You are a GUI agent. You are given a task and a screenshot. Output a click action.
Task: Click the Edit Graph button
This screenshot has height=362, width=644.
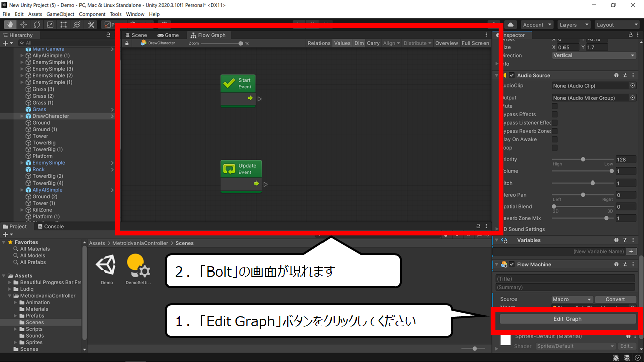tap(568, 319)
